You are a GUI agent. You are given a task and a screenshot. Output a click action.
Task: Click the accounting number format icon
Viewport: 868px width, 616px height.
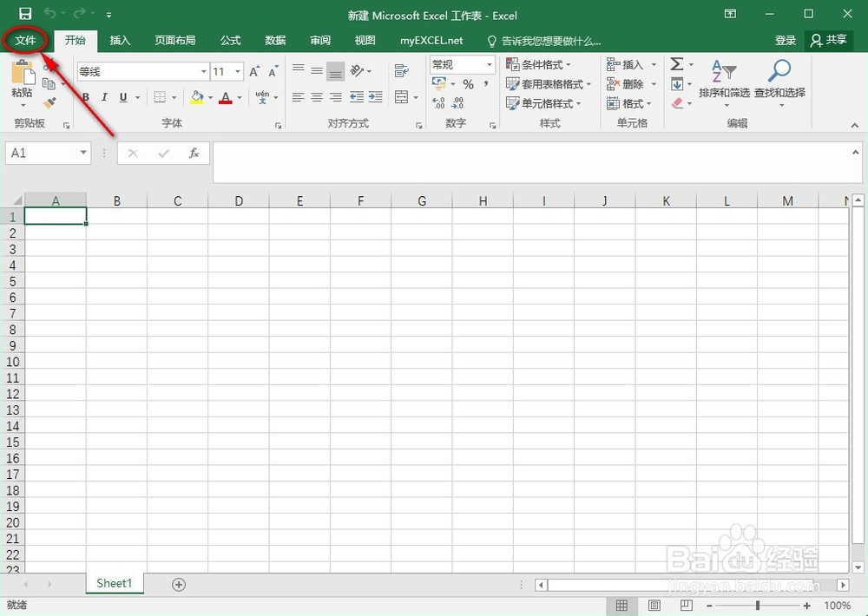click(439, 84)
